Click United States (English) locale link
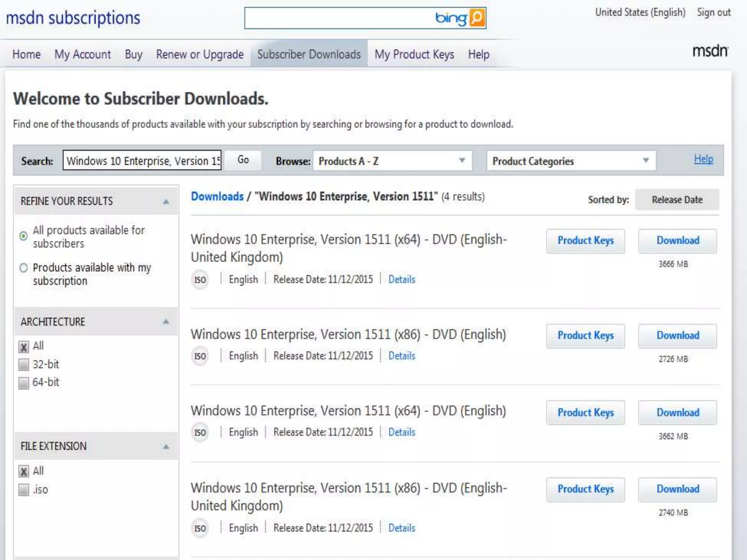 tap(640, 12)
